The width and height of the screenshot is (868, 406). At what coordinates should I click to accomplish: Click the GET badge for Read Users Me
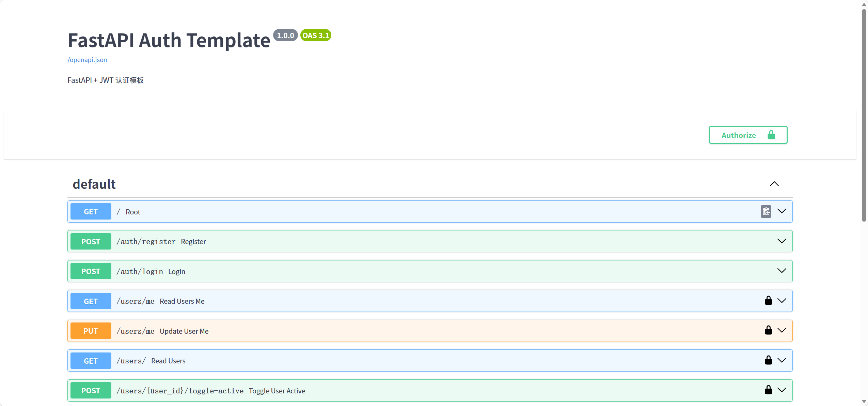click(91, 301)
